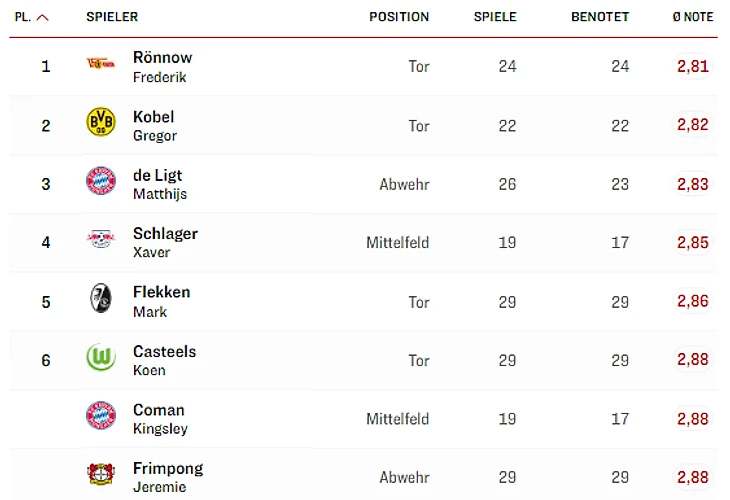The height and width of the screenshot is (500, 730).
Task: Click the BENOTET column header
Action: pos(600,17)
